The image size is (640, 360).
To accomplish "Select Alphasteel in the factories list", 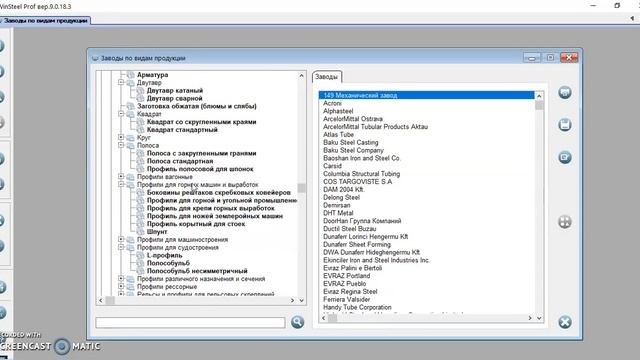I will [338, 111].
